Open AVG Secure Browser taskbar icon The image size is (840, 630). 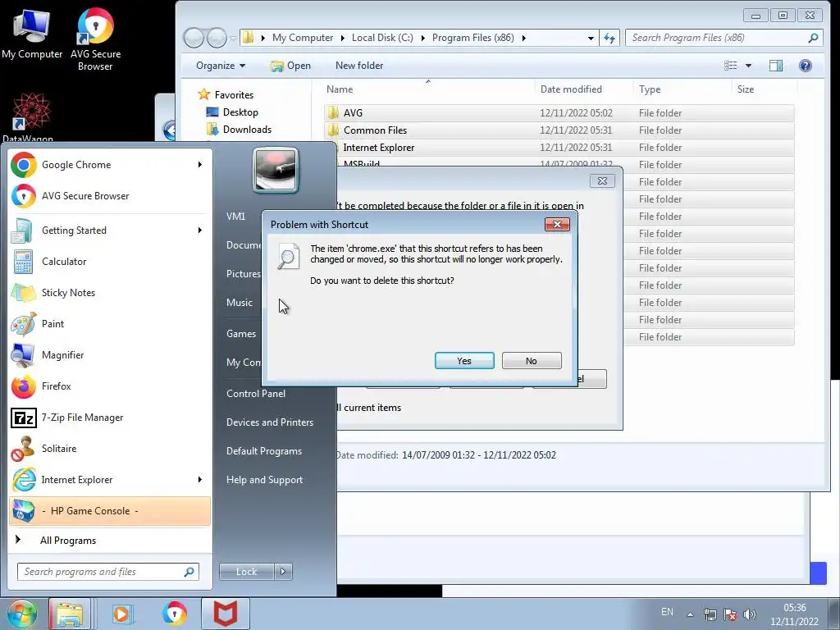coord(174,614)
